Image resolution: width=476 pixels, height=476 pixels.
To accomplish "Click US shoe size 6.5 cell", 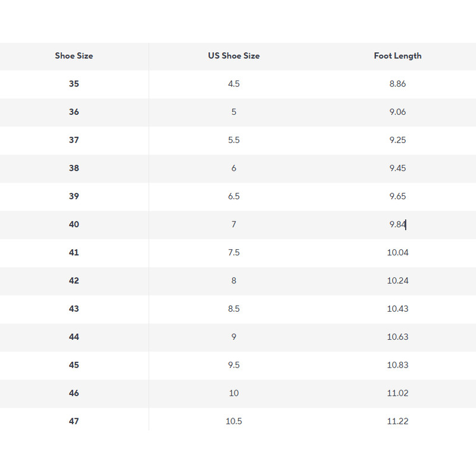I will (x=234, y=196).
